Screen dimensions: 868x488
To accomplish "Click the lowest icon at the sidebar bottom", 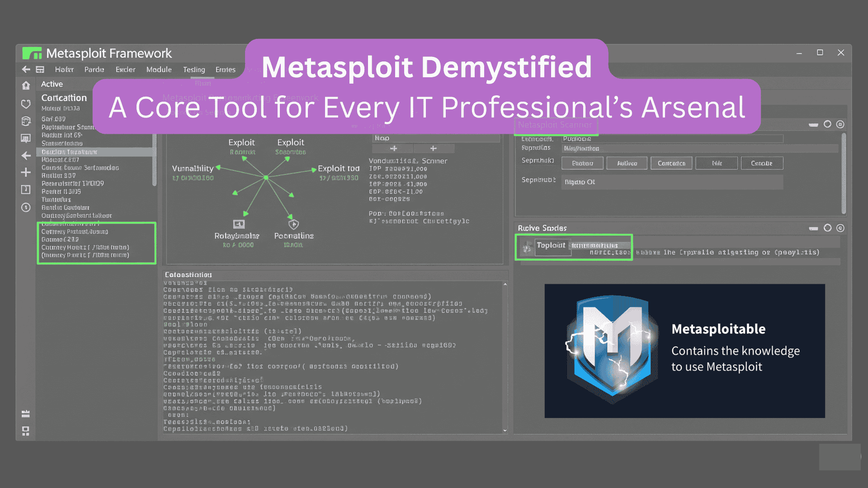I will click(x=26, y=431).
